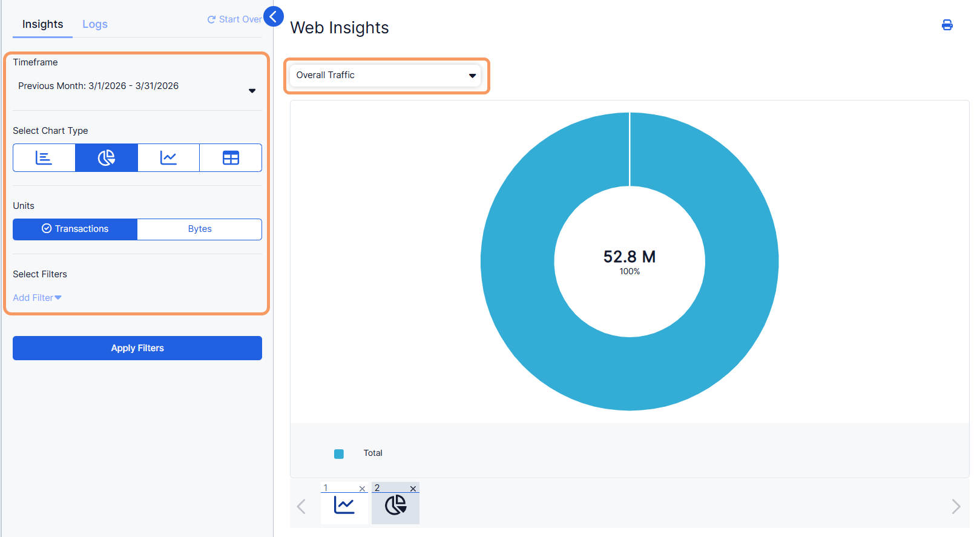Select the pie chart type icon

click(x=107, y=158)
